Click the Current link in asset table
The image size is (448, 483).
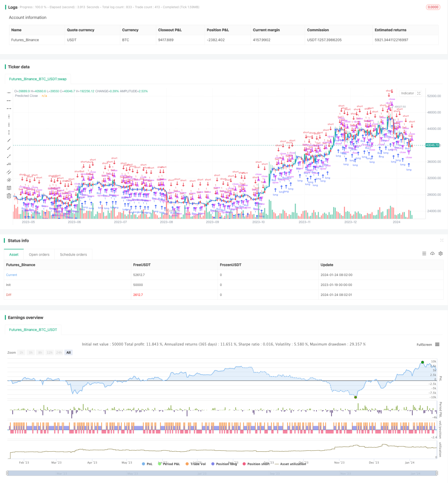pyautogui.click(x=11, y=275)
